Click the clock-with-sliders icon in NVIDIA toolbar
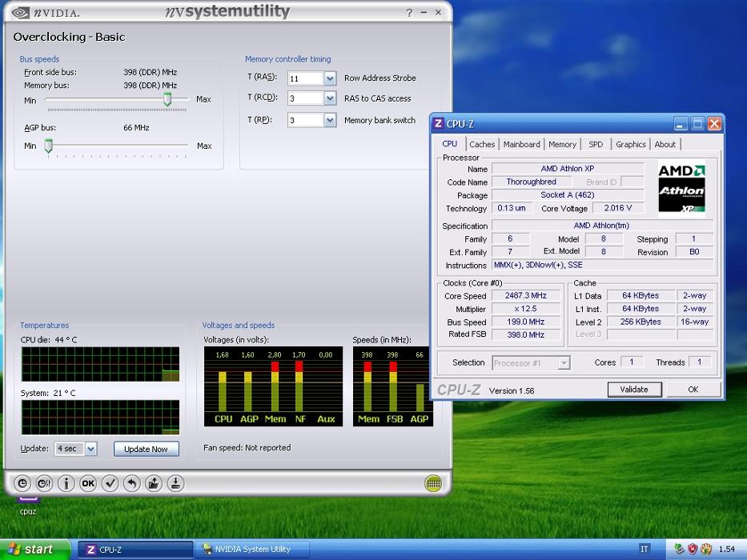This screenshot has width=747, height=560. click(x=44, y=484)
